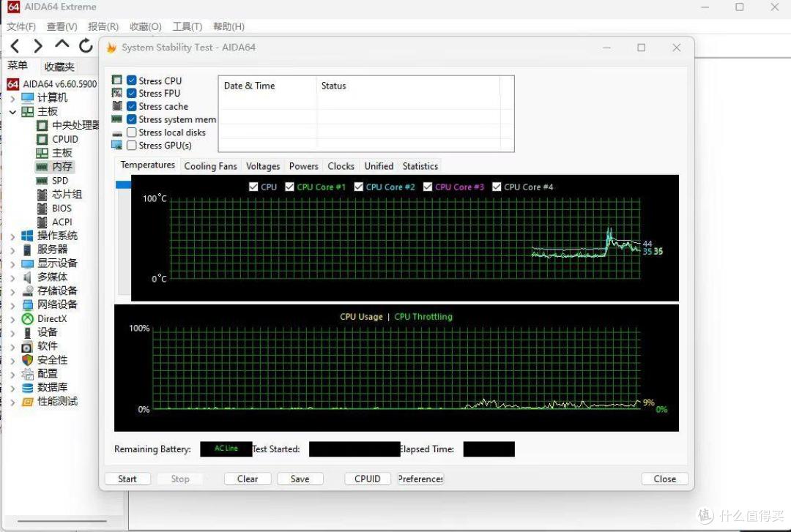Screen dimensions: 791x532
Task: Select the 内存 memory icon in the tree
Action: [42, 166]
